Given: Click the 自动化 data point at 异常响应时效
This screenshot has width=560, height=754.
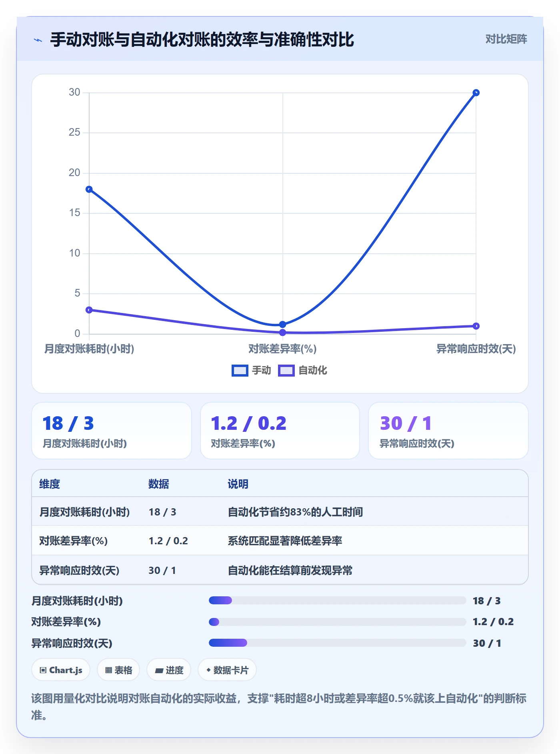Looking at the screenshot, I should pos(476,326).
